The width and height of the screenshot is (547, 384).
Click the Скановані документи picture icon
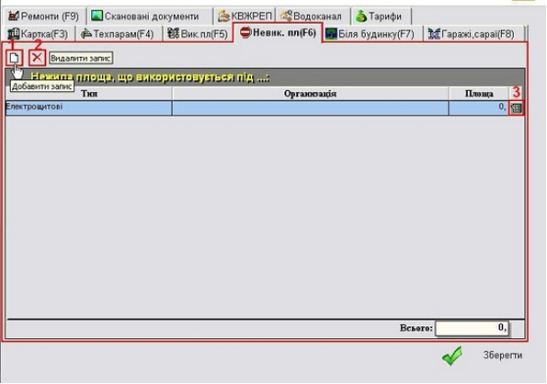point(97,16)
